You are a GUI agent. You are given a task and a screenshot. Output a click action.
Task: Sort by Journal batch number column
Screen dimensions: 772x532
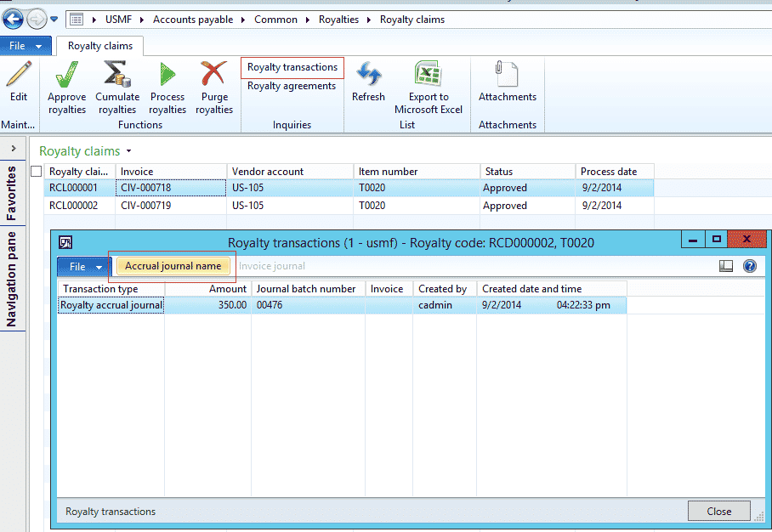pos(309,289)
